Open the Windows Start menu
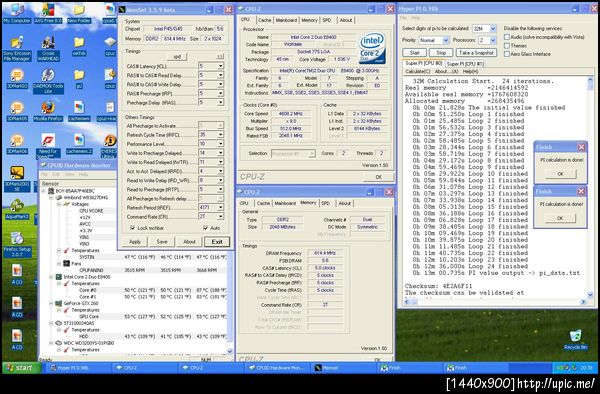 click(x=22, y=368)
